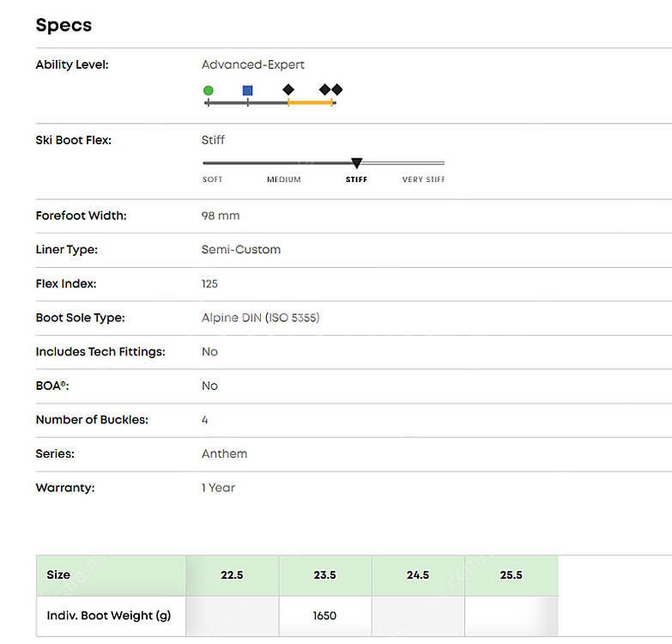Viewport: 672px width, 644px height.
Task: Click the Advanced-Expert ability level text
Action: (253, 64)
